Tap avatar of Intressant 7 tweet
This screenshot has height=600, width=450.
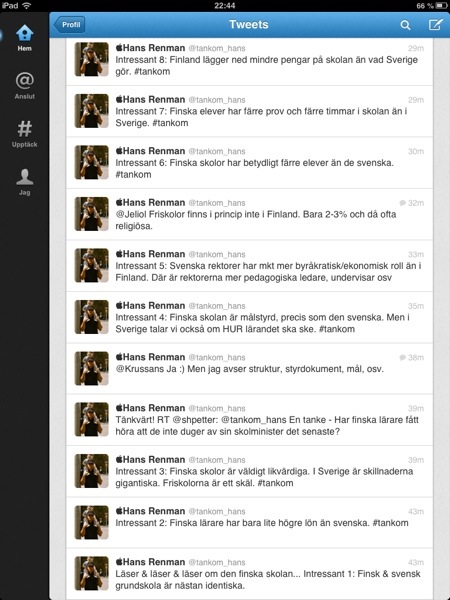click(91, 111)
